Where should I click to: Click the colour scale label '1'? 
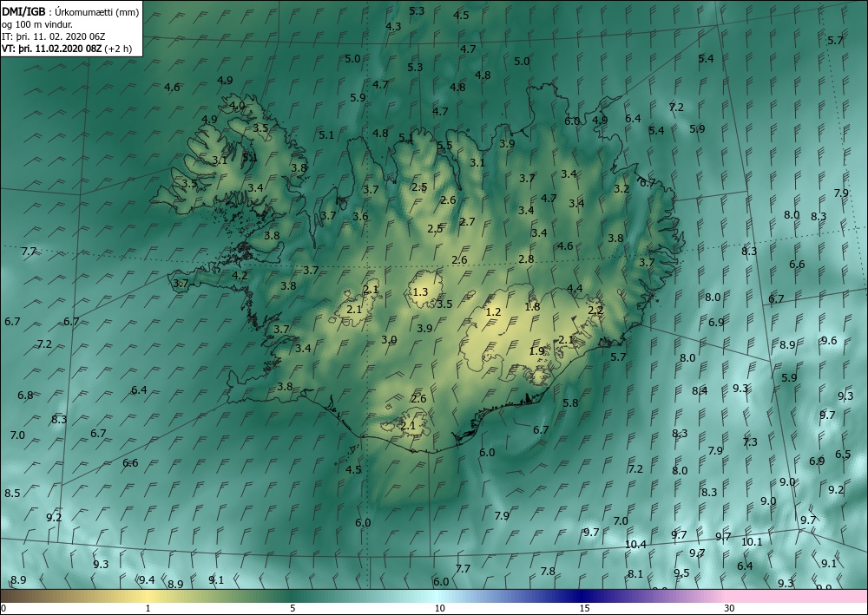(x=148, y=608)
